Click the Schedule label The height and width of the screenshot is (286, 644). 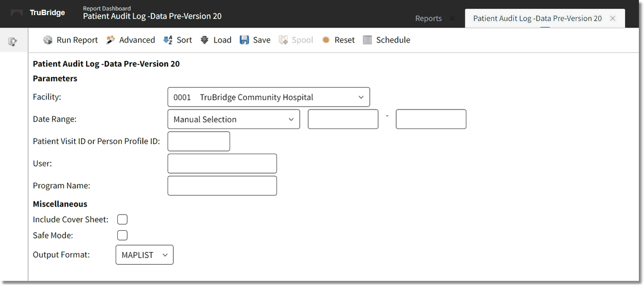point(393,40)
